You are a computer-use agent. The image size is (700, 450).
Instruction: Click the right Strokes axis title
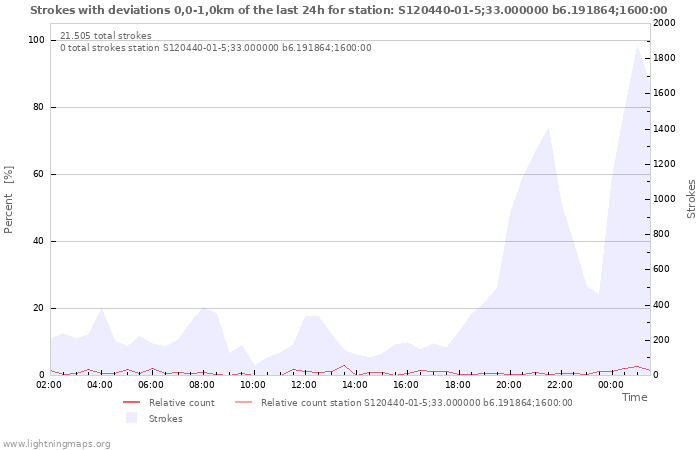691,199
